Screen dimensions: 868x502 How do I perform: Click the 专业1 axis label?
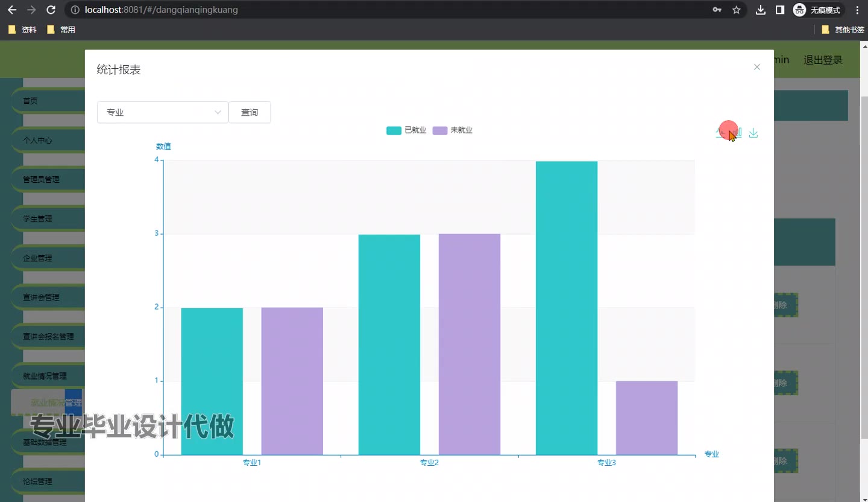pos(252,463)
